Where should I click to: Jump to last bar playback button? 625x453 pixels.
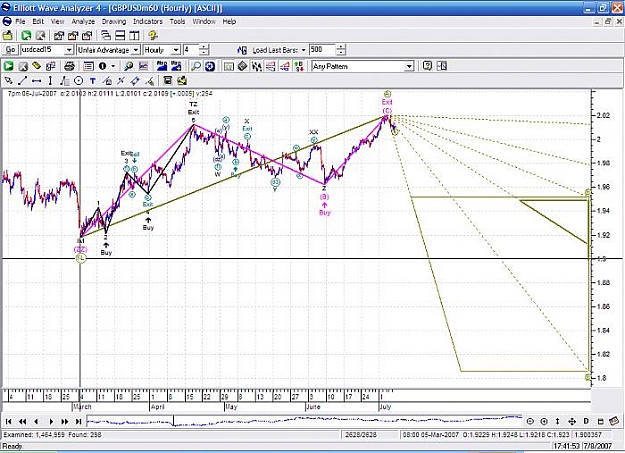[x=79, y=421]
